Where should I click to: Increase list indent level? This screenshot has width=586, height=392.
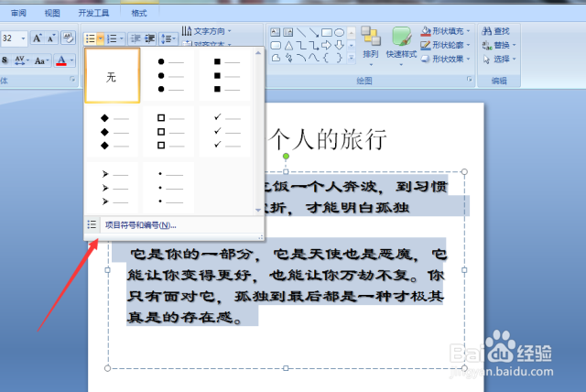[x=149, y=38]
